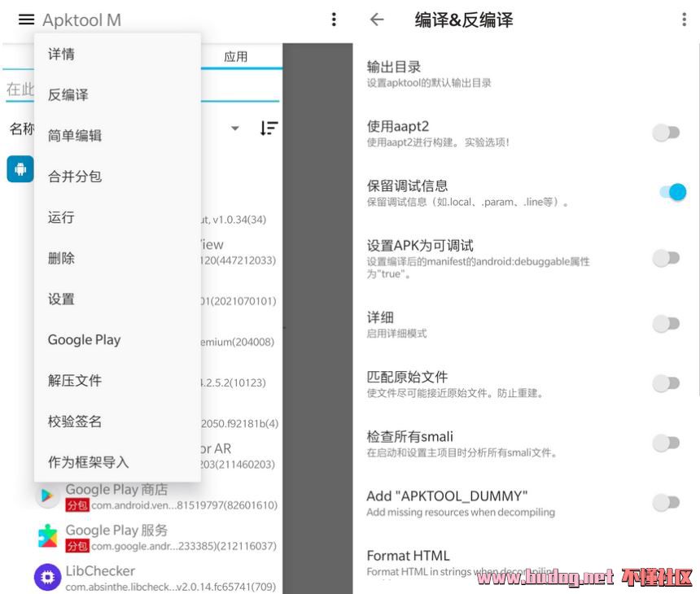The width and height of the screenshot is (700, 594).
Task: Select 简单编辑 menu entry
Action: (117, 136)
